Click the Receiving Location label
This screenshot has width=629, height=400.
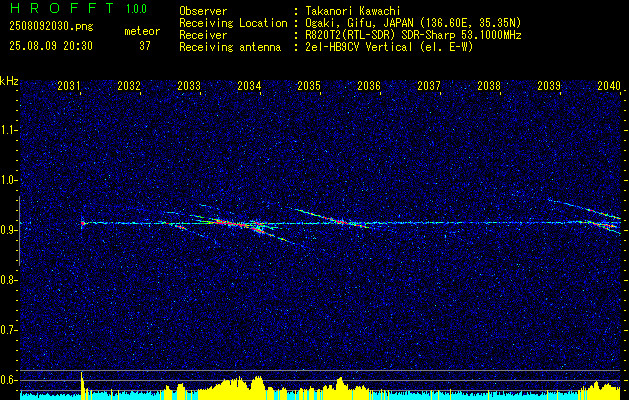coord(233,23)
